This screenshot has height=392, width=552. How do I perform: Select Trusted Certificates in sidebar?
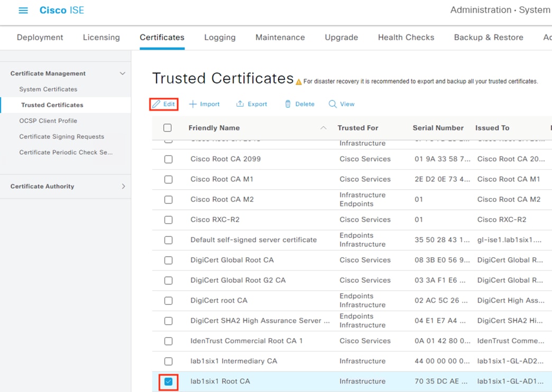(x=52, y=105)
